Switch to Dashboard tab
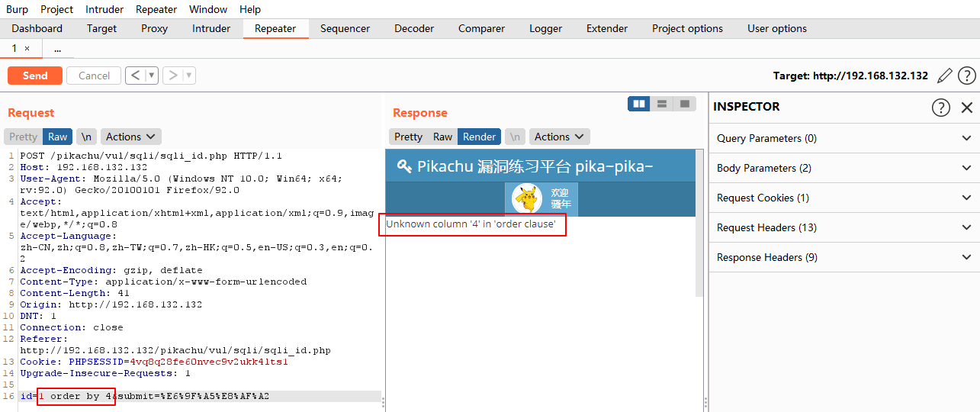Screen dimensions: 980x412 pyautogui.click(x=37, y=28)
